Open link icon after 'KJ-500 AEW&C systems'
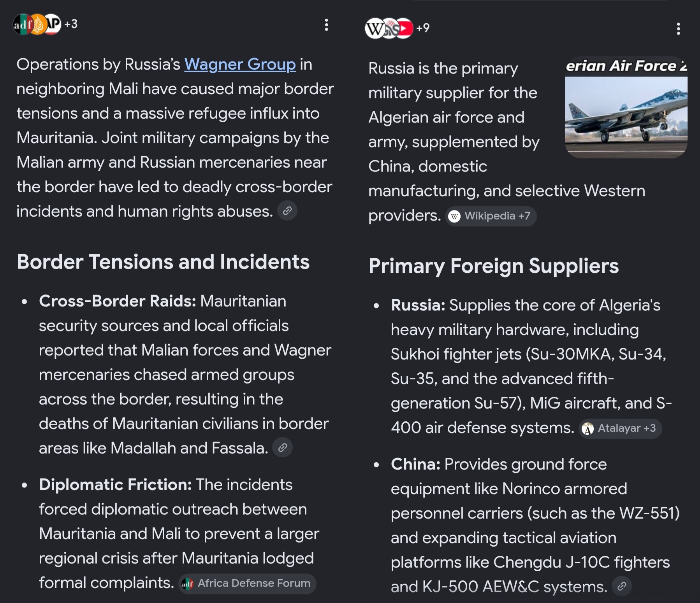The height and width of the screenshot is (603, 700). (x=622, y=586)
